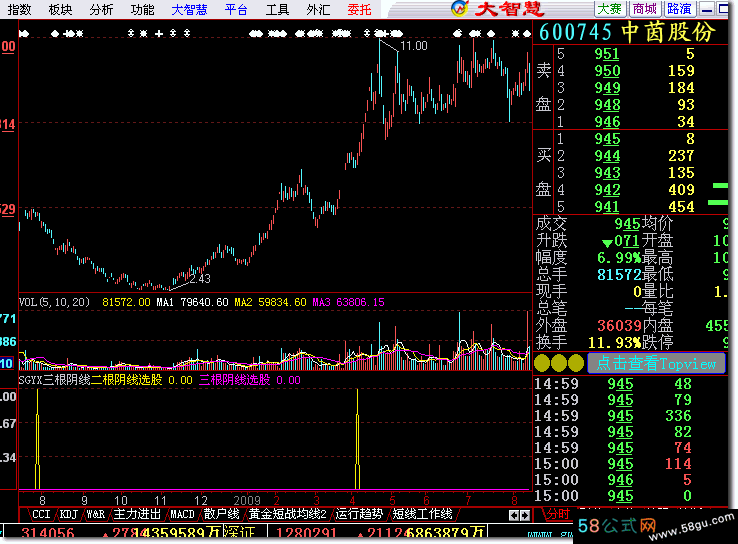Switch to the 散户线 indicator tab
This screenshot has width=738, height=544.
tap(221, 514)
